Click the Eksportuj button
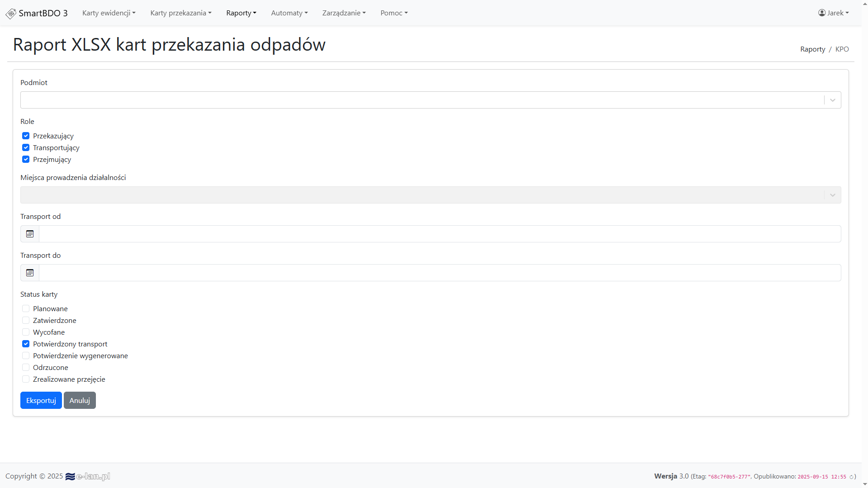The width and height of the screenshot is (868, 488). [41, 400]
